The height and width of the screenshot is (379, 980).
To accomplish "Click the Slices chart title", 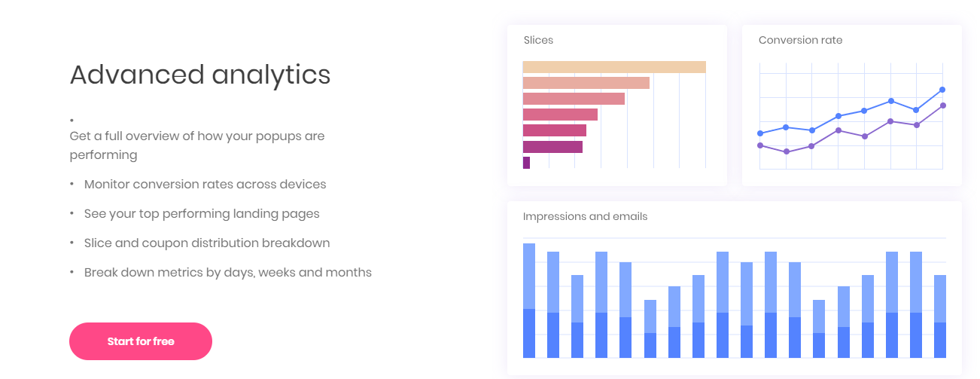I will (x=538, y=40).
